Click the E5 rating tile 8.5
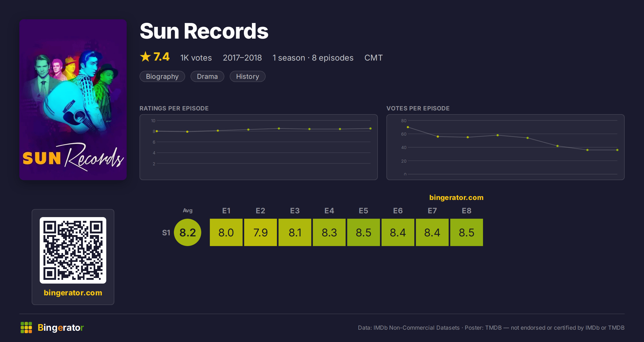 [364, 232]
